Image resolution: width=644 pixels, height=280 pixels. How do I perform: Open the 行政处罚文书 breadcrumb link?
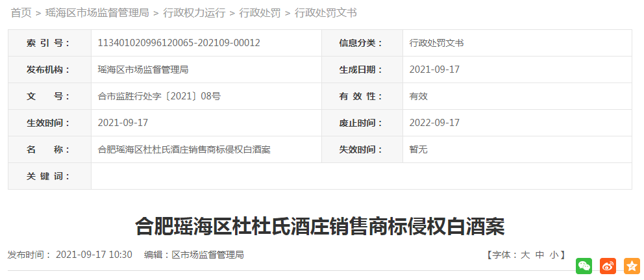pyautogui.click(x=326, y=13)
